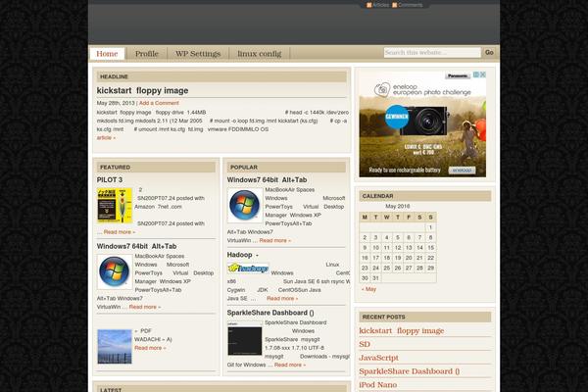
Task: Open the Articles feed link
Action: (380, 5)
